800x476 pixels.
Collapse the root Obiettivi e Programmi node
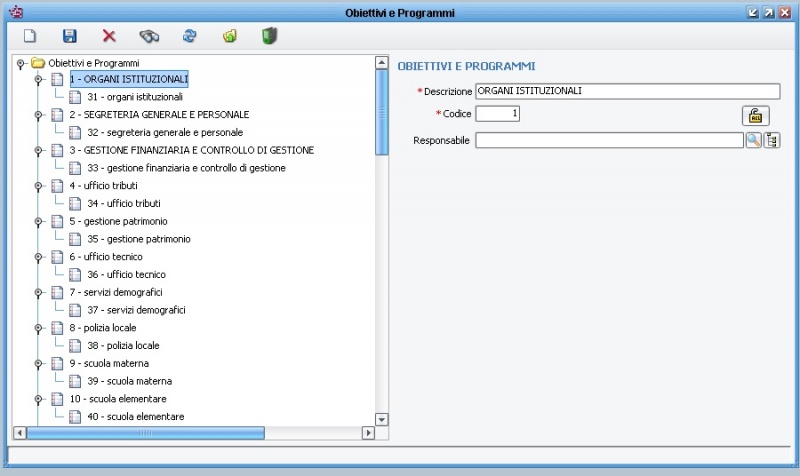20,64
